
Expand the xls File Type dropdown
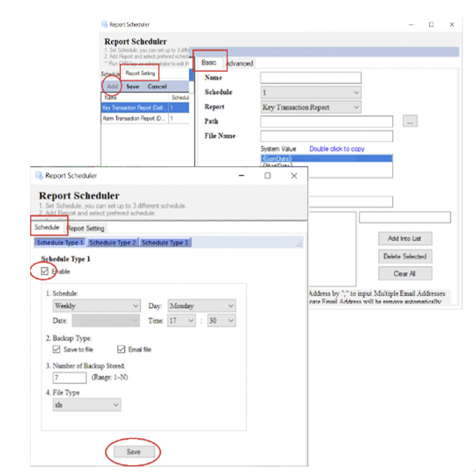[x=86, y=404]
